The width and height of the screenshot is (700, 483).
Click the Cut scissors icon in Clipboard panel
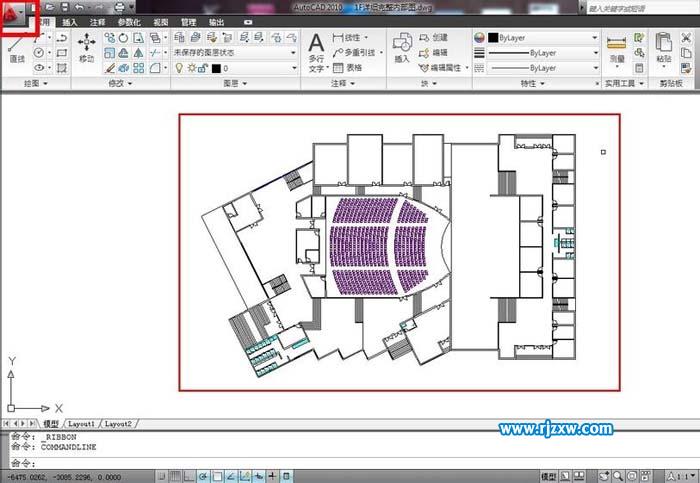(x=686, y=38)
